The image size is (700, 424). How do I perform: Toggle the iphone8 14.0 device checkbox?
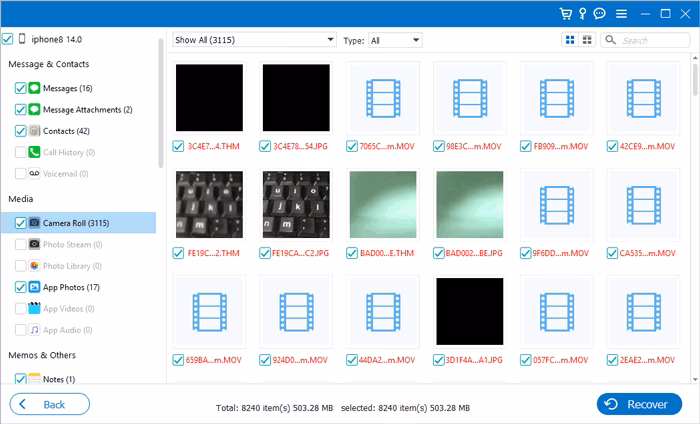coord(8,39)
